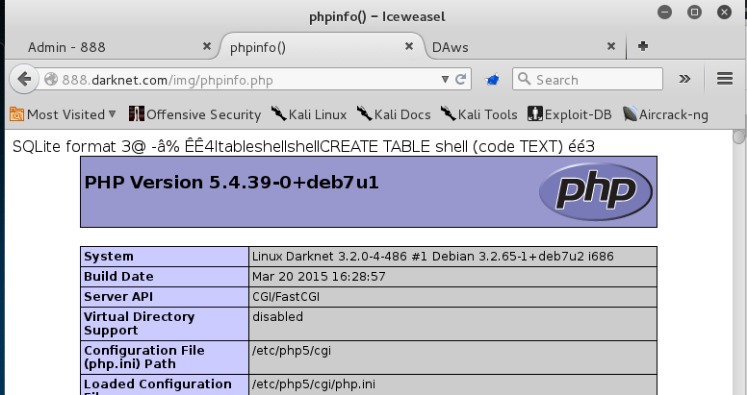Screen dimensions: 747x395
Task: Close the DAws tab
Action: [x=611, y=46]
